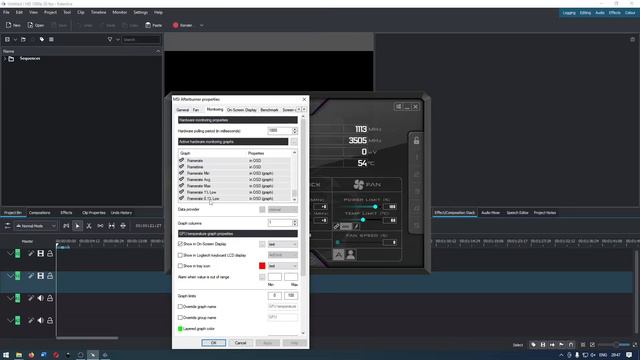This screenshot has height=360, width=640.
Task: Enable Show in Logitech keyboard LCD display
Action: pyautogui.click(x=180, y=255)
